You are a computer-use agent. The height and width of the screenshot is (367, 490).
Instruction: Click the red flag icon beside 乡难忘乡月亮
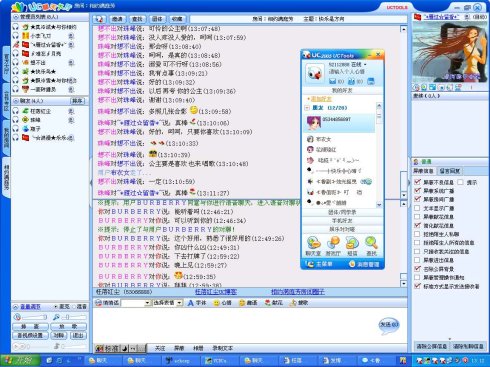point(25,53)
